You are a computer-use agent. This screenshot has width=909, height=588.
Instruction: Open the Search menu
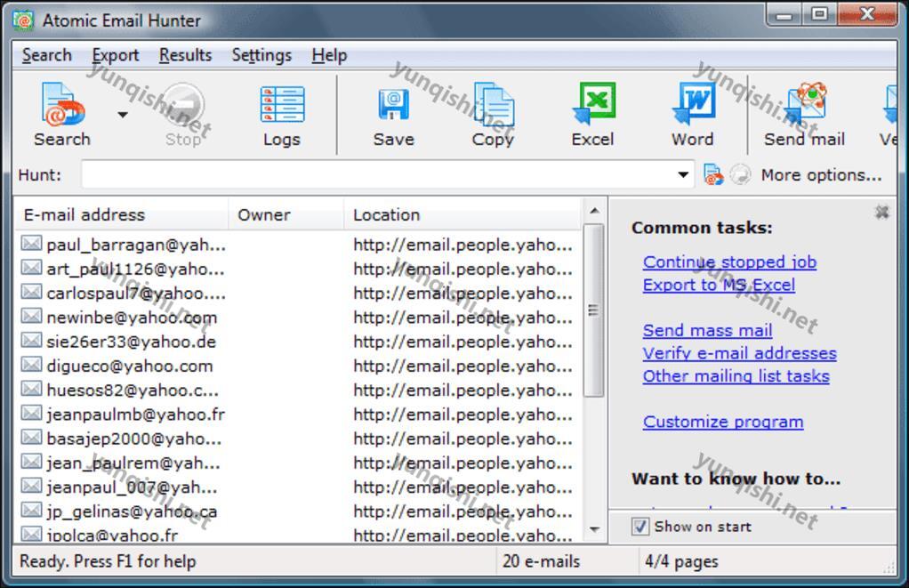click(47, 55)
